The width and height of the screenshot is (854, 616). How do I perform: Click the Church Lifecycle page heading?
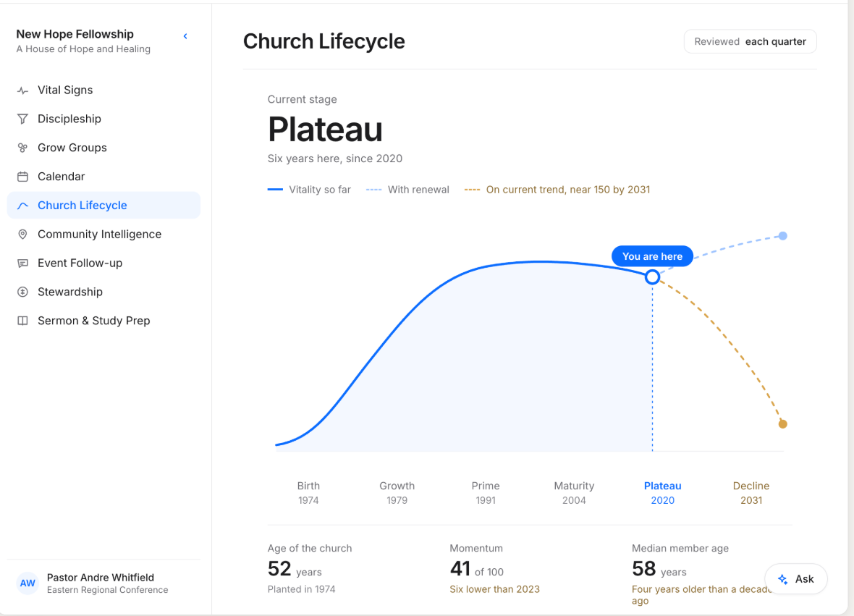pos(324,41)
